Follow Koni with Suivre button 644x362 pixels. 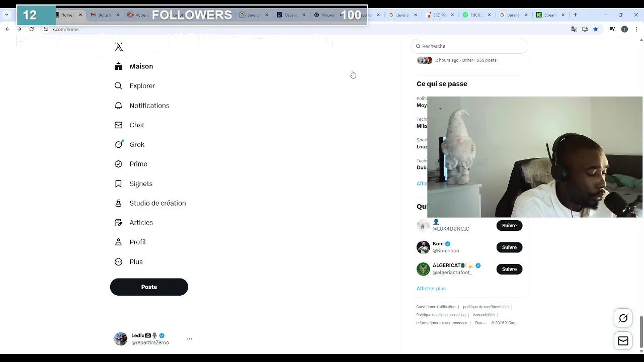pyautogui.click(x=509, y=247)
